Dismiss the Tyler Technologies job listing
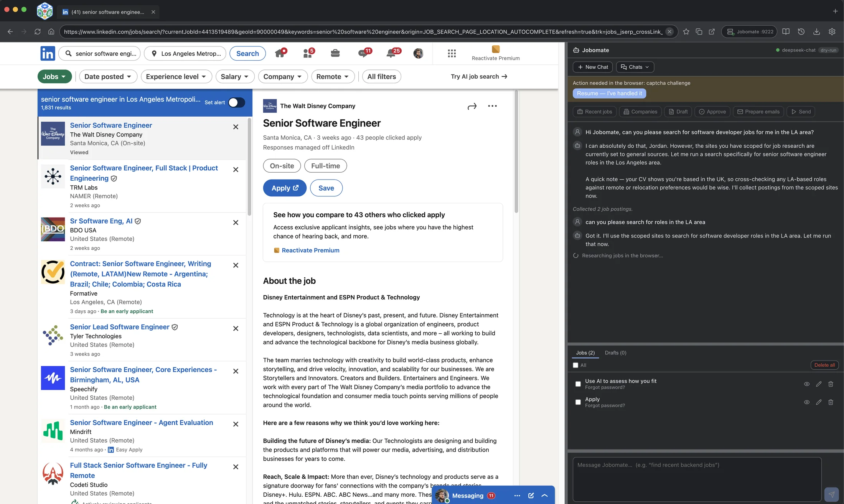Viewport: 844px width, 504px height. [x=236, y=328]
